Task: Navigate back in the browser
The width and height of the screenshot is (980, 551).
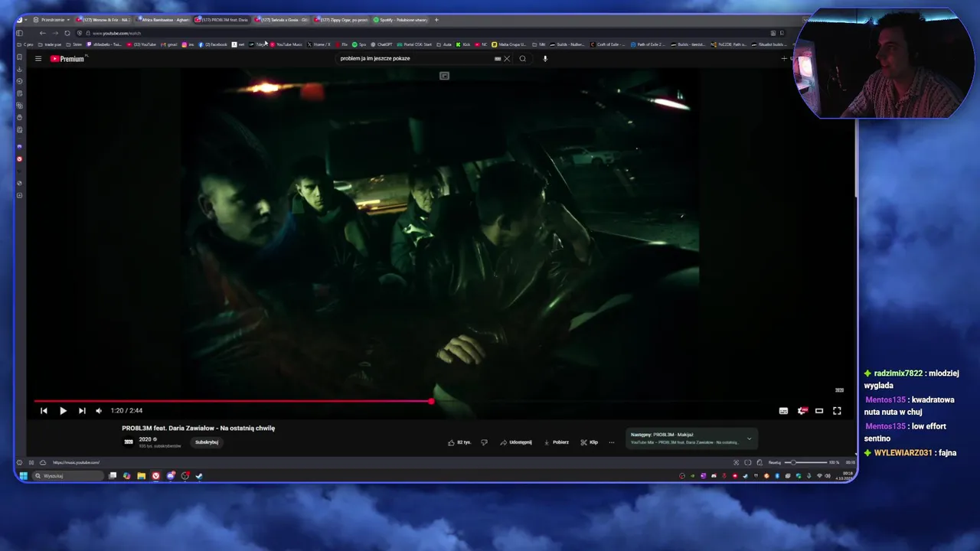Action: click(x=42, y=33)
